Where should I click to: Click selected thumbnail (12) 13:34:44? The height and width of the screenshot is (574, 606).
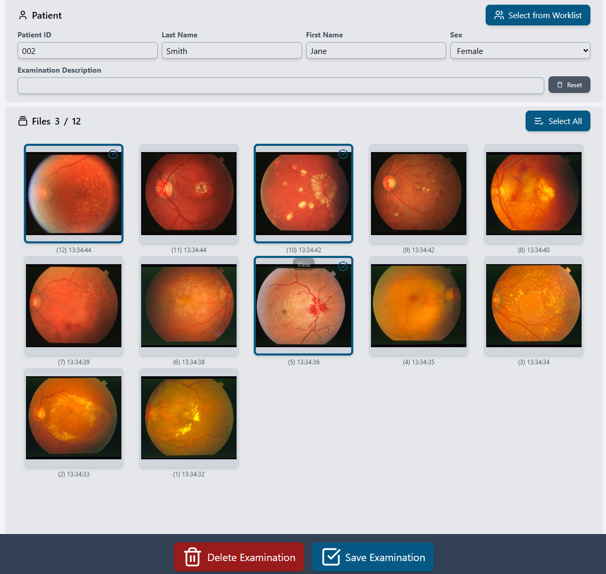[73, 194]
